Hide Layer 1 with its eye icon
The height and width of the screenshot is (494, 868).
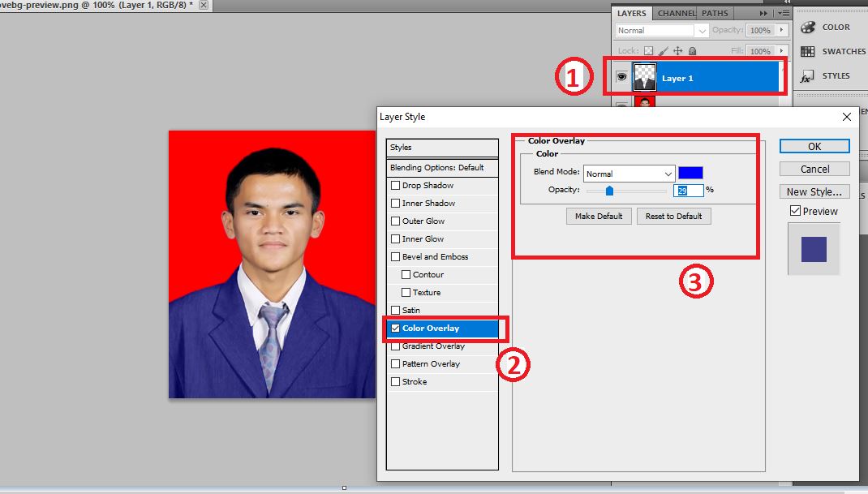pos(621,77)
